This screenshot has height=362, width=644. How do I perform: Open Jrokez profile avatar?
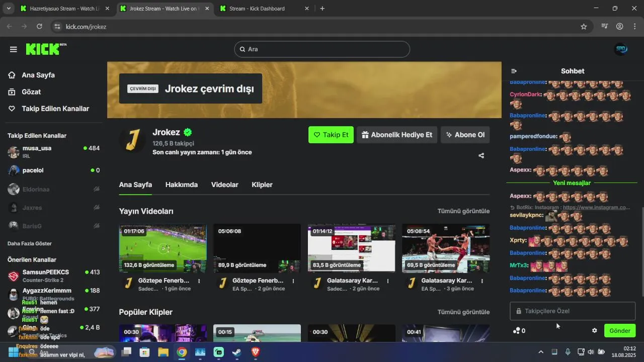pos(132,140)
